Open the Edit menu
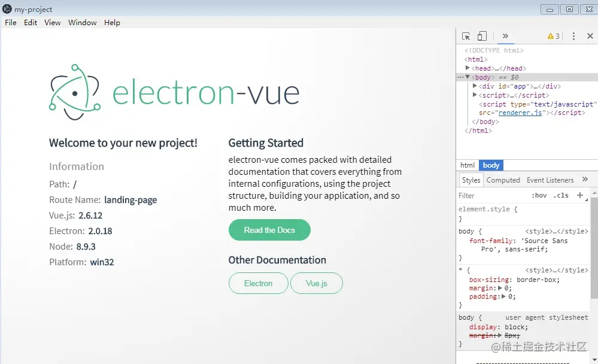598x364 pixels. [31, 23]
